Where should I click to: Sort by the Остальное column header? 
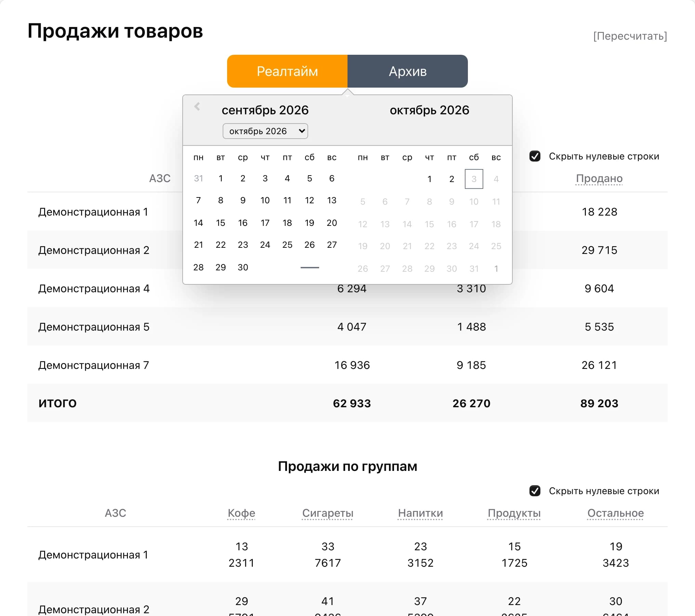616,513
